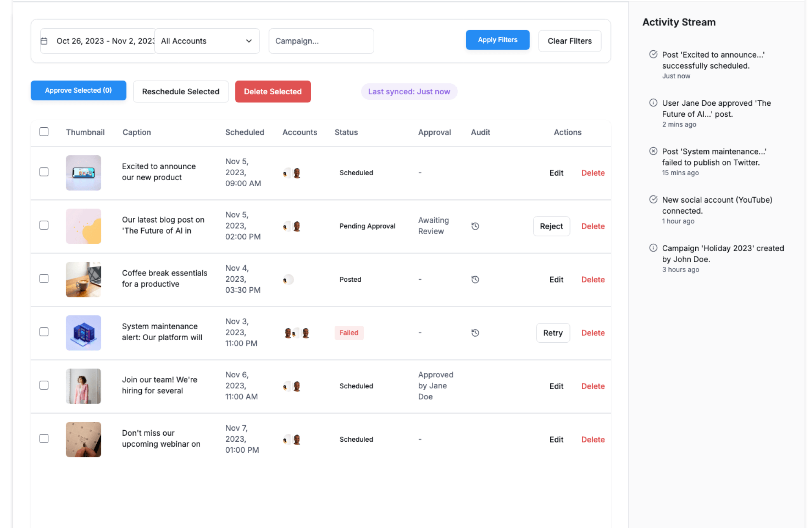Open audit history for Coffee break post
This screenshot has height=528, width=812.
coord(475,280)
